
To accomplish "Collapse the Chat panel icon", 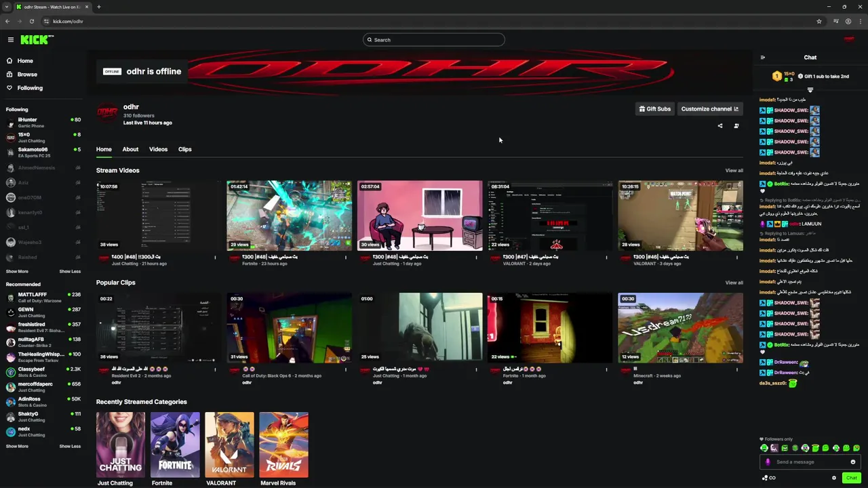I will tap(763, 58).
